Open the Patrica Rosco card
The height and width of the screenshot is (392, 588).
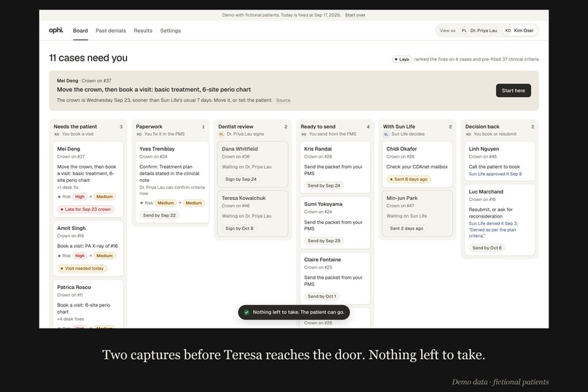88,304
